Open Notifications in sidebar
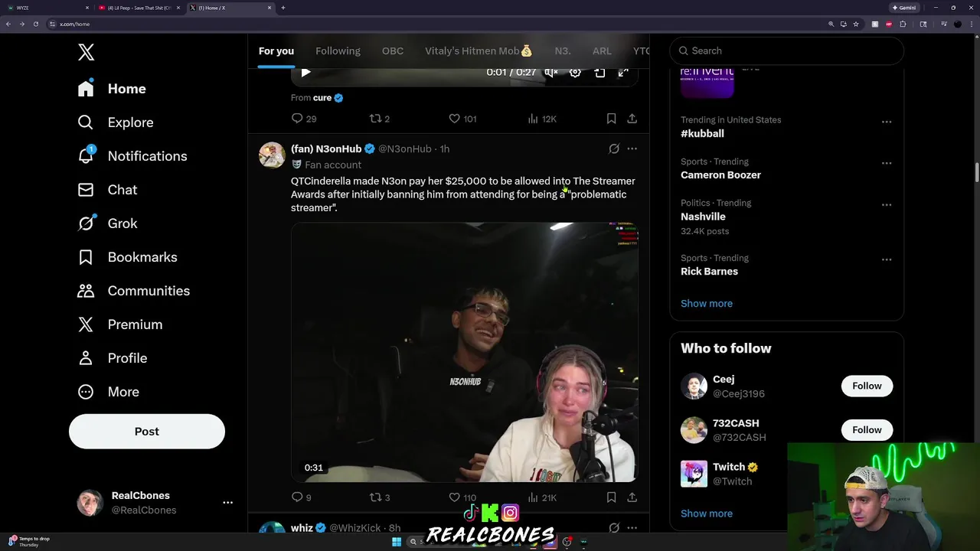Image resolution: width=980 pixels, height=551 pixels. (132, 156)
